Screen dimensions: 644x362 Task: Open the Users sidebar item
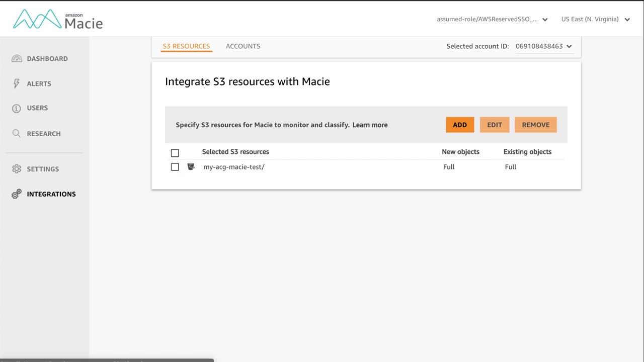pyautogui.click(x=37, y=108)
